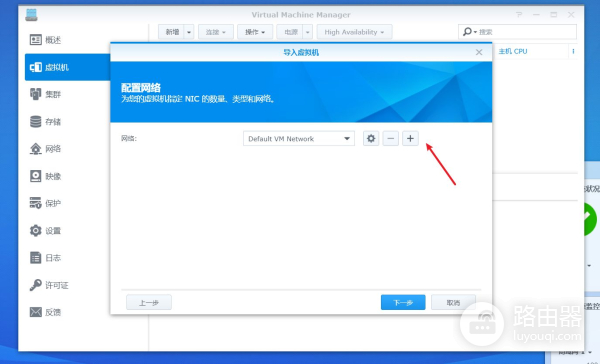Open the 设置 settings section
The height and width of the screenshot is (364, 600).
46,231
